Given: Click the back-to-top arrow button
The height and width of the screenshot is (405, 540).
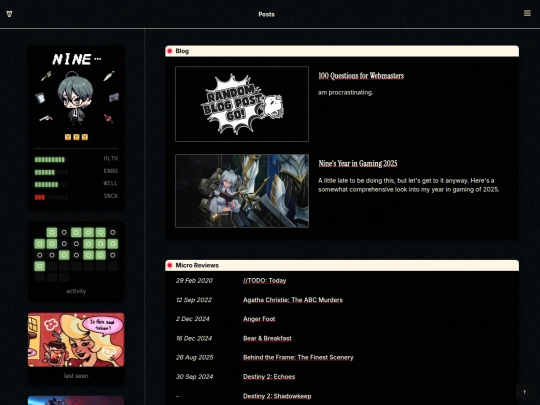Looking at the screenshot, I should point(525,392).
